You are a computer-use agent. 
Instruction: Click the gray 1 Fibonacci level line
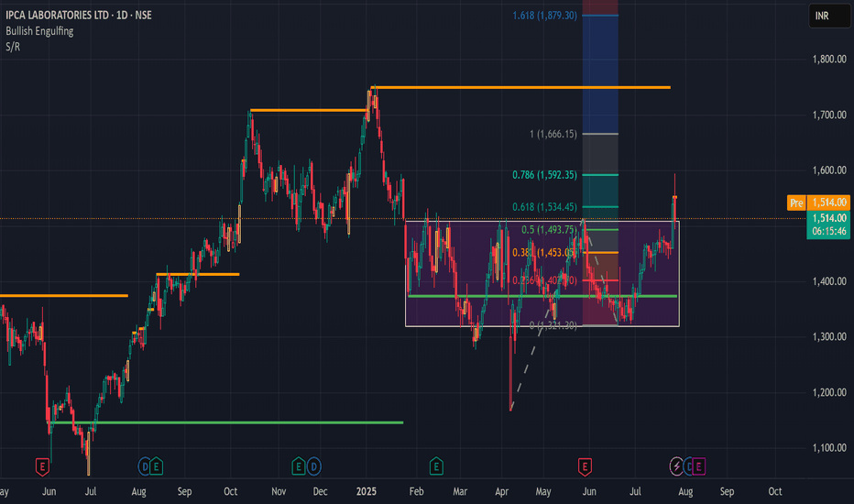[x=600, y=134]
